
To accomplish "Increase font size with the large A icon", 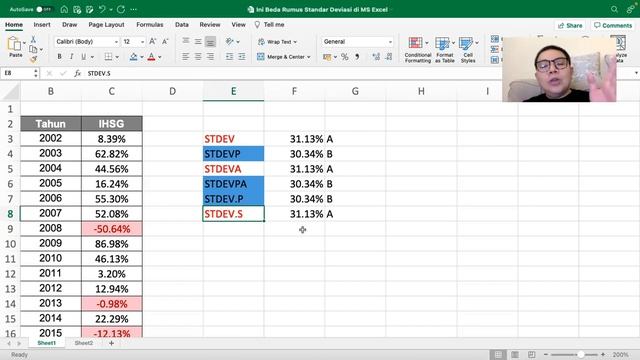I will (x=153, y=42).
